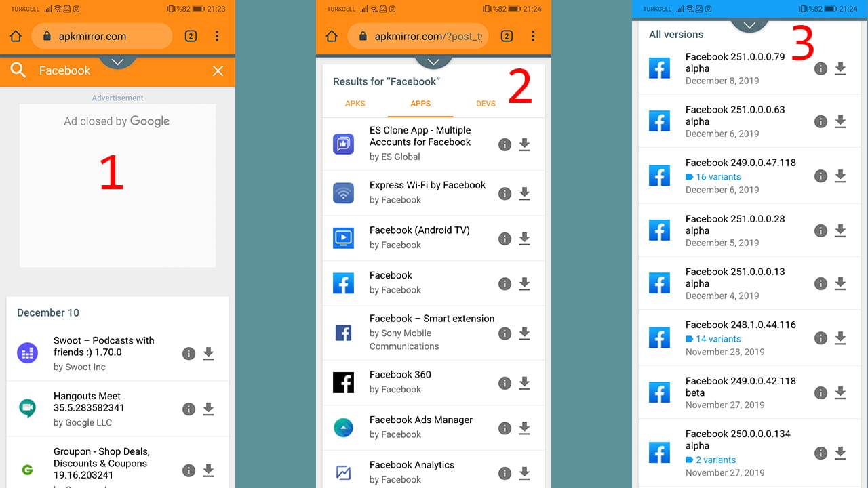The image size is (868, 488).
Task: Show info for Facebook Ads Manager
Action: coord(505,428)
